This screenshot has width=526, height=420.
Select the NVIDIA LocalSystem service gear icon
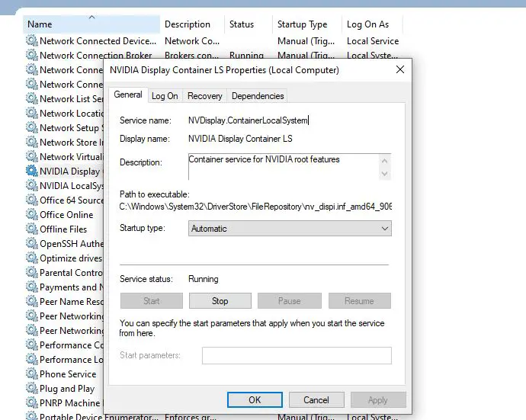click(31, 186)
